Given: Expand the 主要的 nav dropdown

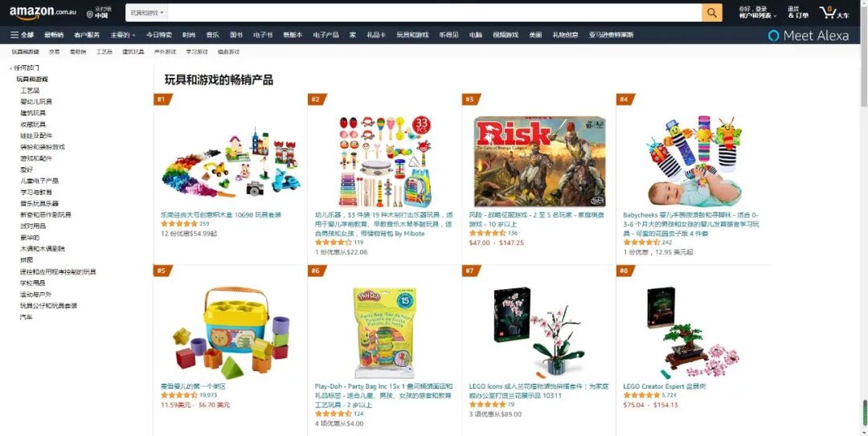Looking at the screenshot, I should 122,35.
